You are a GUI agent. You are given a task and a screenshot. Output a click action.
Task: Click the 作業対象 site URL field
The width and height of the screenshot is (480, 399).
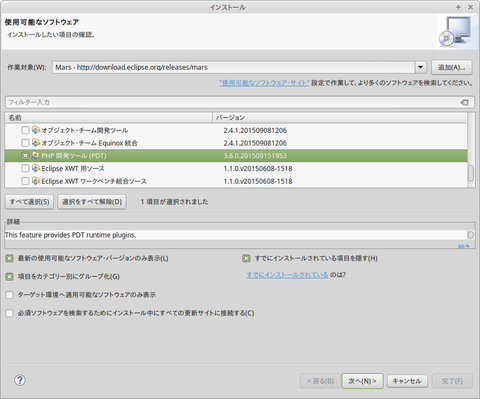233,67
